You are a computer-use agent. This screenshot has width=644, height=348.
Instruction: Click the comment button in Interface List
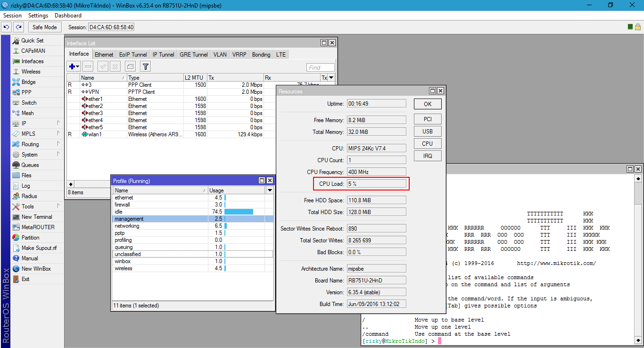click(x=131, y=66)
